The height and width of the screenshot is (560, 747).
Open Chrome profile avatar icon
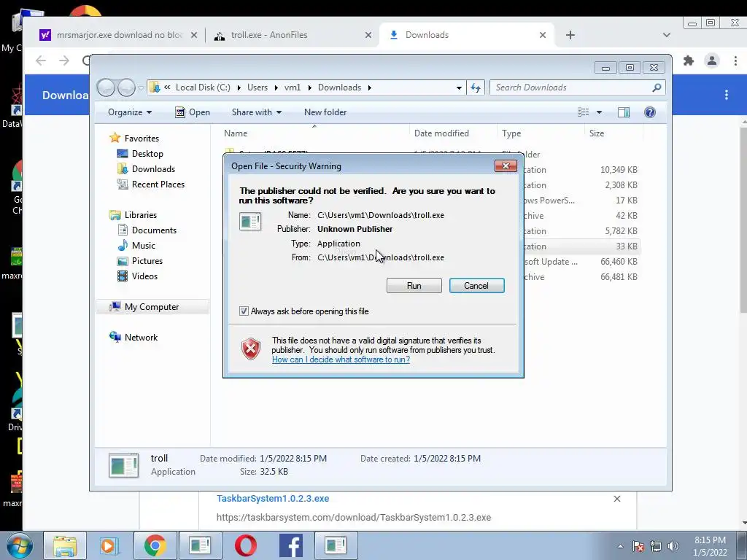[712, 61]
